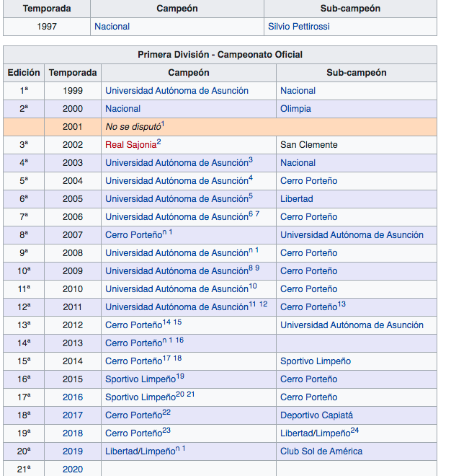The image size is (451, 476).
Task: Open Universidad Autónoma de Asunción in 1999 row
Action: pos(177,91)
